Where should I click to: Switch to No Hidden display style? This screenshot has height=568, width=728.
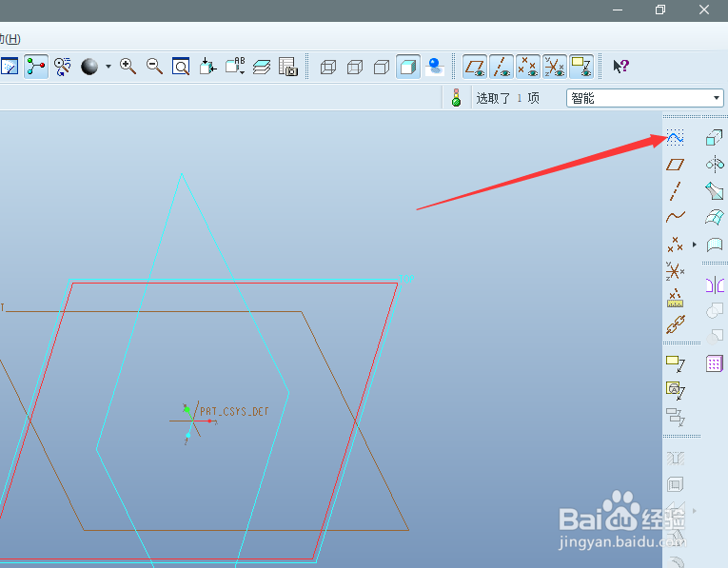pos(382,67)
